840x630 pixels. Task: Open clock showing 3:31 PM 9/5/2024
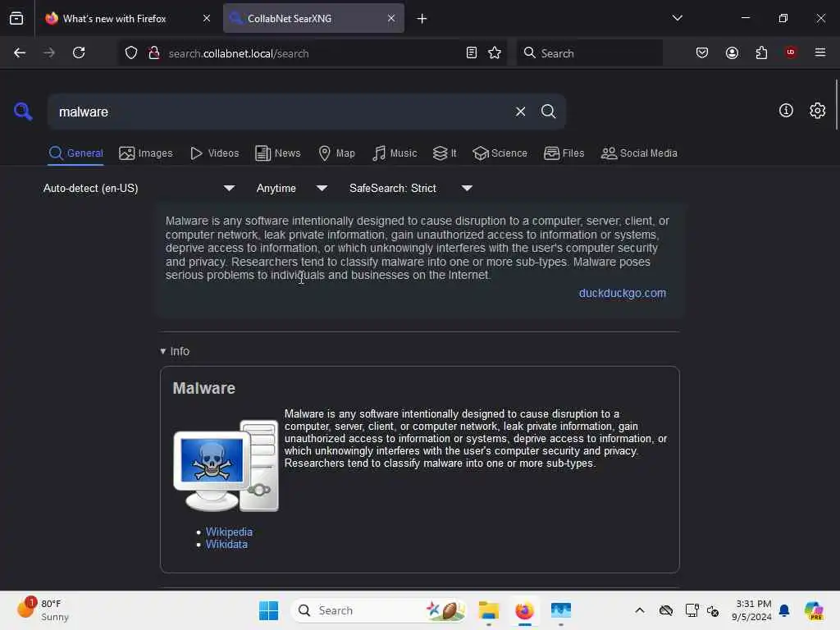point(752,610)
